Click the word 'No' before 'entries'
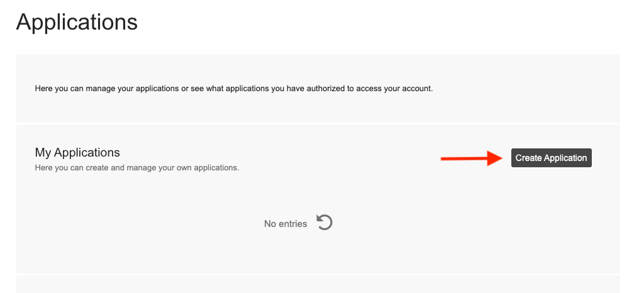Viewport: 644px width, 293px height. click(270, 223)
